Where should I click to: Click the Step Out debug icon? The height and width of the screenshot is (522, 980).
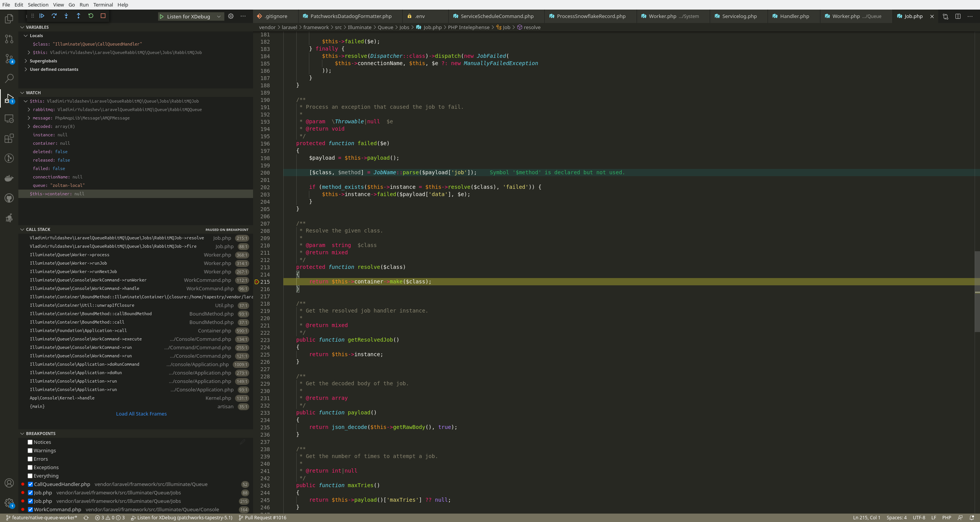click(x=78, y=16)
